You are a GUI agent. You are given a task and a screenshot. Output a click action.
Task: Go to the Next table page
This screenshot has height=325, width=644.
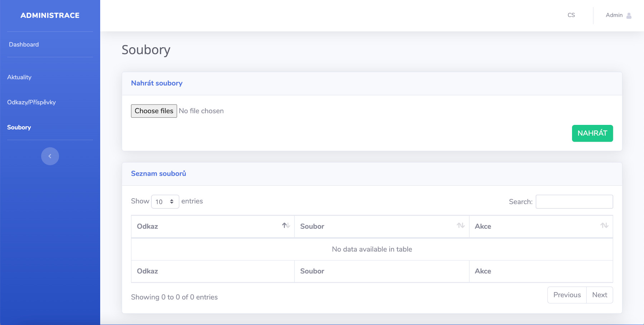click(600, 295)
